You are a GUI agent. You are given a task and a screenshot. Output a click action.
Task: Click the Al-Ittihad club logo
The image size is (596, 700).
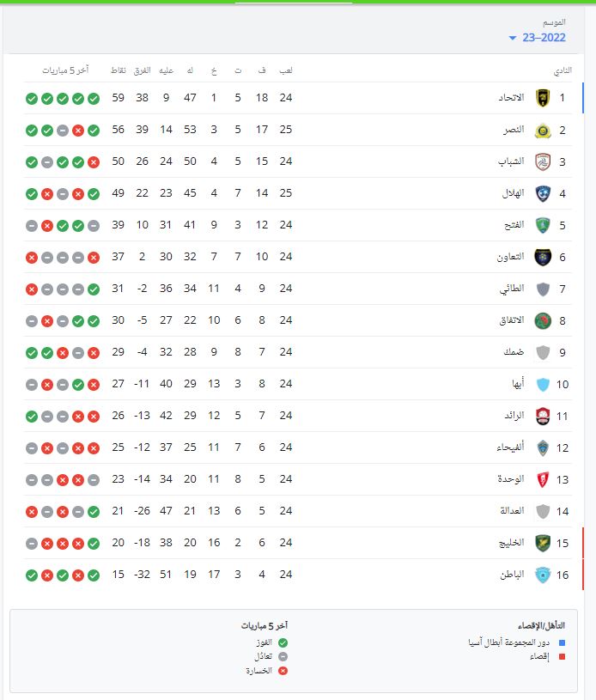click(x=542, y=98)
